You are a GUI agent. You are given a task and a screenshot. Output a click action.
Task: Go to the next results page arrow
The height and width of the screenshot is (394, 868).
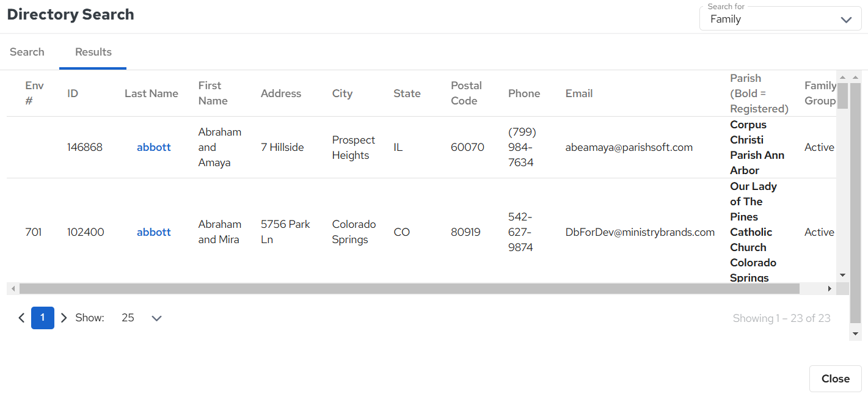[x=64, y=318]
